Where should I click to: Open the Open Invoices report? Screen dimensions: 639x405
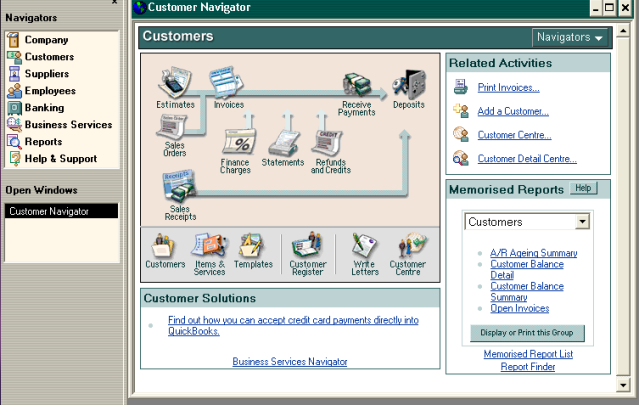[x=520, y=308]
